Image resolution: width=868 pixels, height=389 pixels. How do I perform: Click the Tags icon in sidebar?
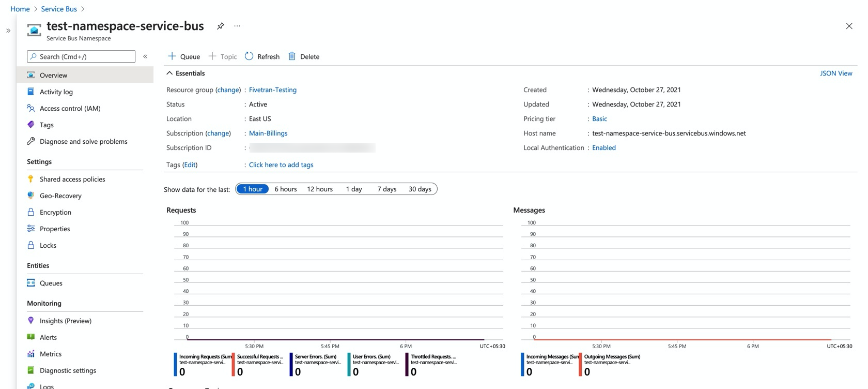(31, 125)
